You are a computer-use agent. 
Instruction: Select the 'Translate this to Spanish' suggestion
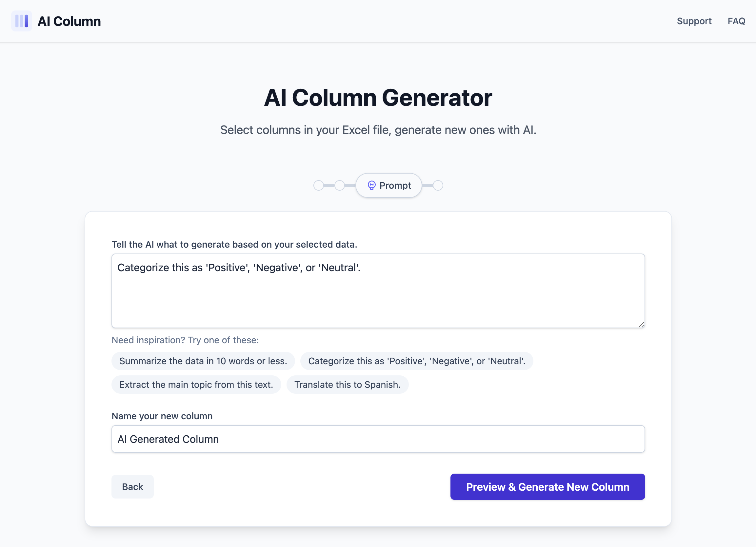pyautogui.click(x=347, y=385)
